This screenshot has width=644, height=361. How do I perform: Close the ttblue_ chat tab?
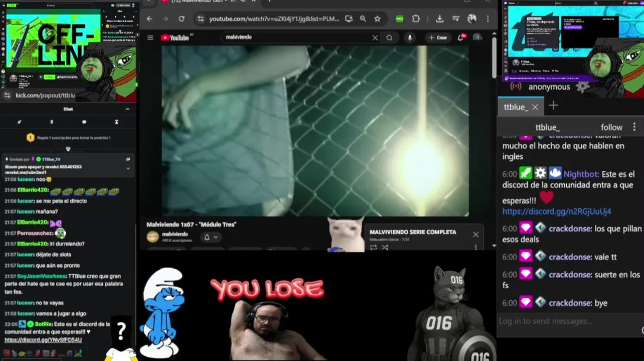coord(535,107)
